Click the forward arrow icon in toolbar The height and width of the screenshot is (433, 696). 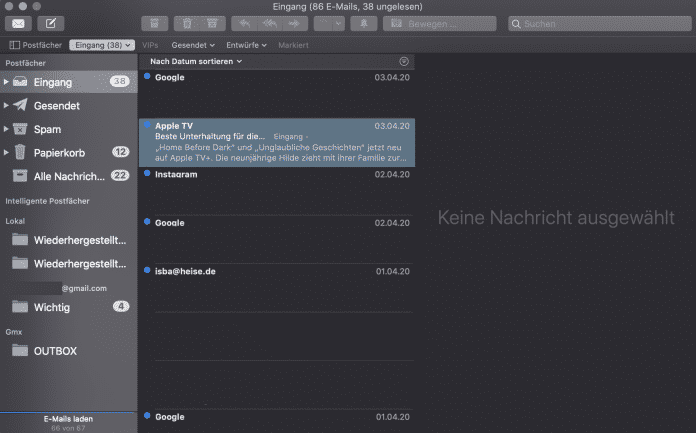(291, 23)
